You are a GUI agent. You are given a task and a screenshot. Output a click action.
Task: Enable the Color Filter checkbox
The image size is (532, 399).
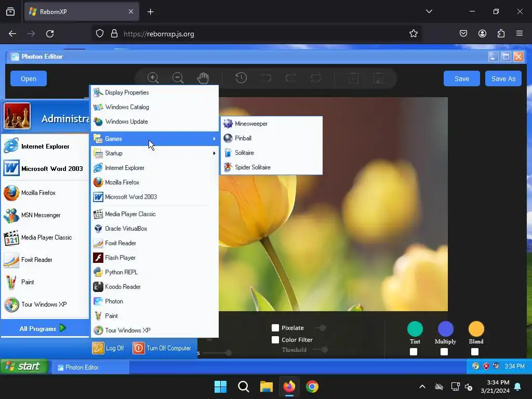pyautogui.click(x=275, y=340)
